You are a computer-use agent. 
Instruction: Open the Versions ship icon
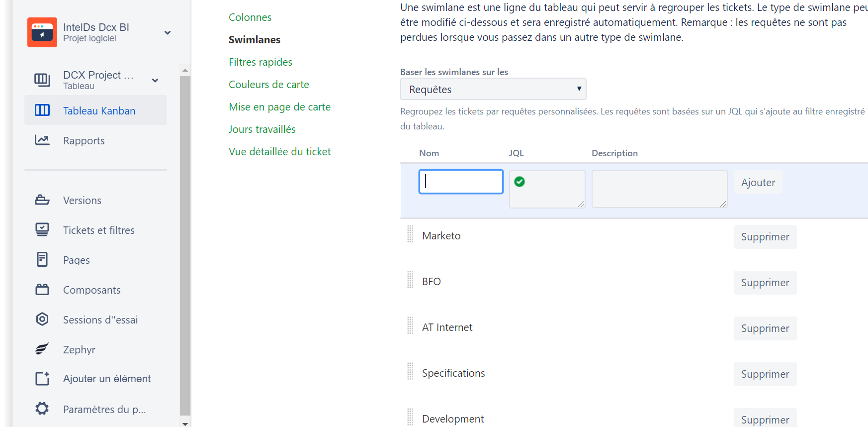[42, 200]
